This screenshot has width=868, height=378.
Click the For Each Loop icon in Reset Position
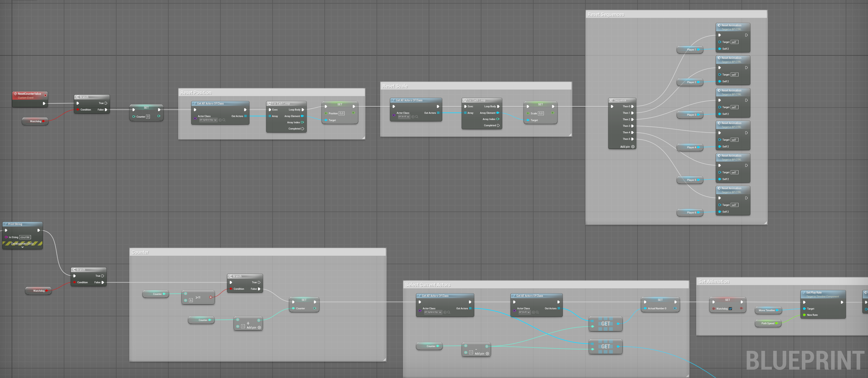(269, 104)
